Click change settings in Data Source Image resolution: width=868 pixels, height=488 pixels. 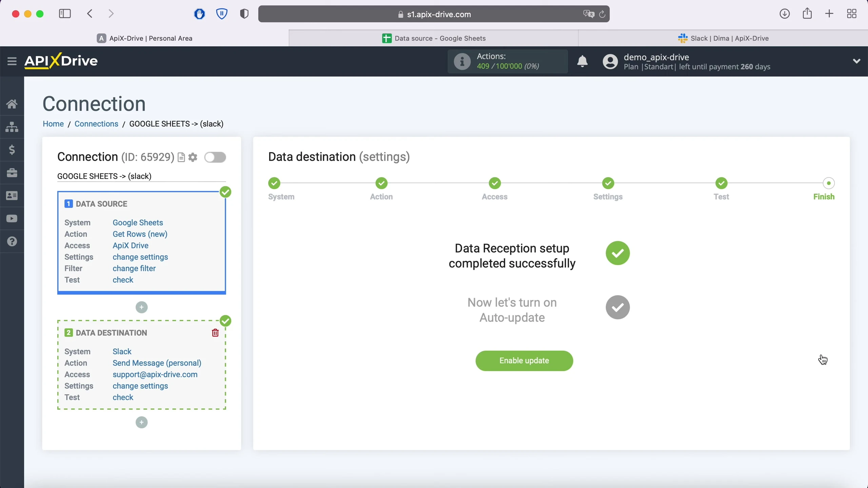pos(140,257)
